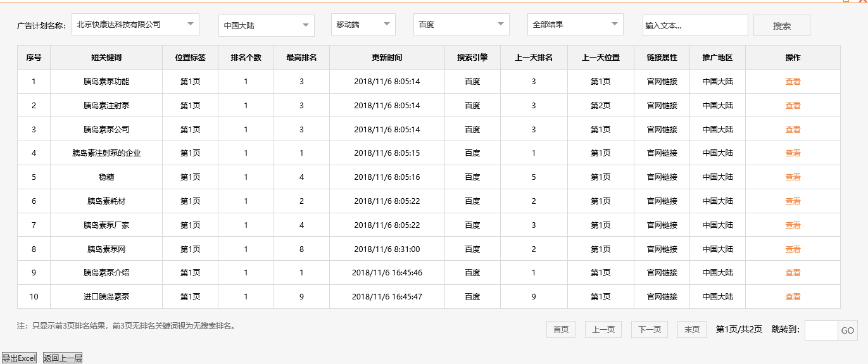
Task: Click the 推广地区 column header
Action: pyautogui.click(x=717, y=57)
